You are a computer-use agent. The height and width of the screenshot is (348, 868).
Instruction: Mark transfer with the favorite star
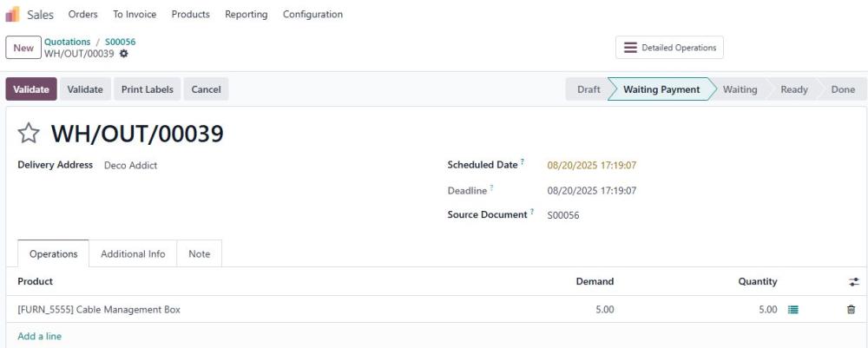coord(29,134)
